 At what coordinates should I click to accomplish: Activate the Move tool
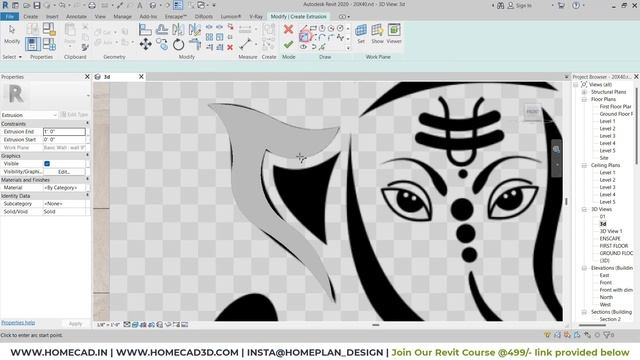145,44
